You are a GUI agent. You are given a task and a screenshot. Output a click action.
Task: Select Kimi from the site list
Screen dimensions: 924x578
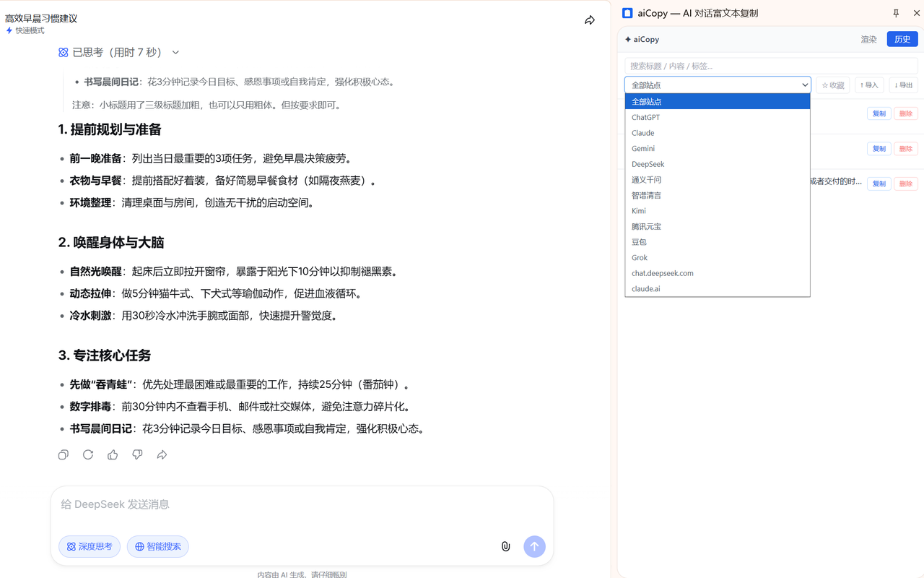[x=638, y=210]
